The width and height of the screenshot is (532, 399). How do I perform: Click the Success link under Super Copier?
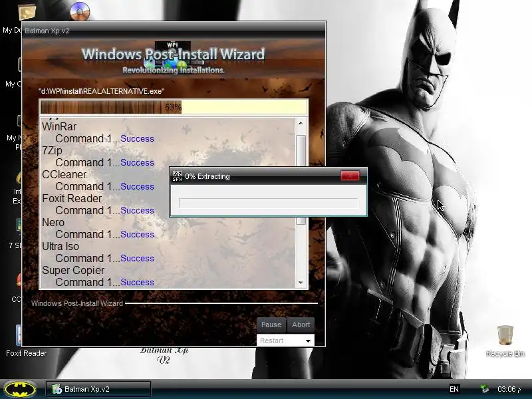pyautogui.click(x=137, y=282)
